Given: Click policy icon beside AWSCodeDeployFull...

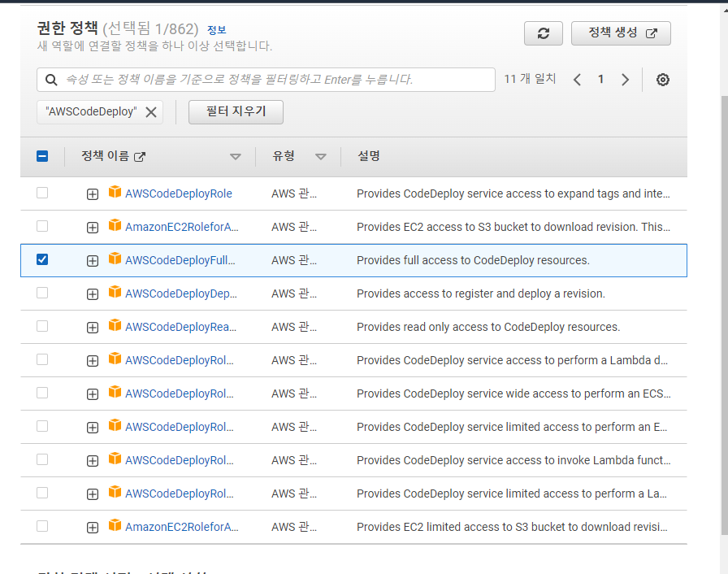Looking at the screenshot, I should (x=115, y=259).
